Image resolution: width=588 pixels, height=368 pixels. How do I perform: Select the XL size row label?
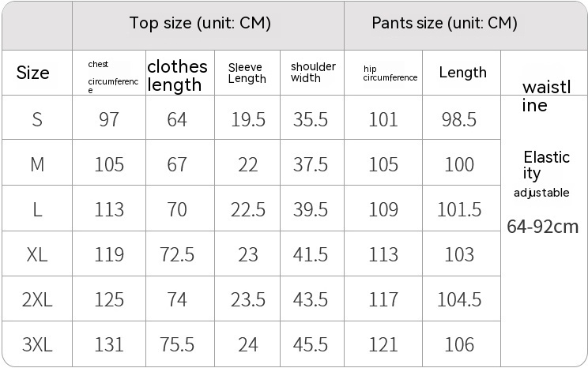point(37,255)
